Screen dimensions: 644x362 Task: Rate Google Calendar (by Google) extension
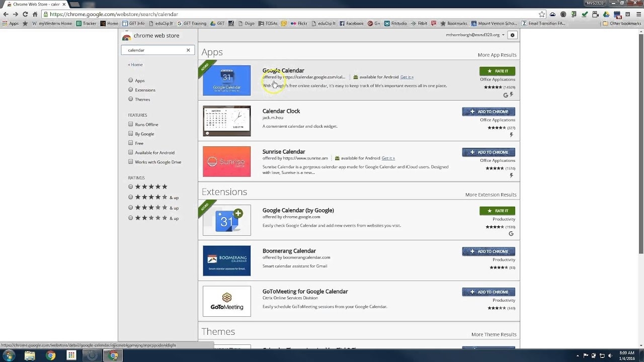tap(497, 211)
